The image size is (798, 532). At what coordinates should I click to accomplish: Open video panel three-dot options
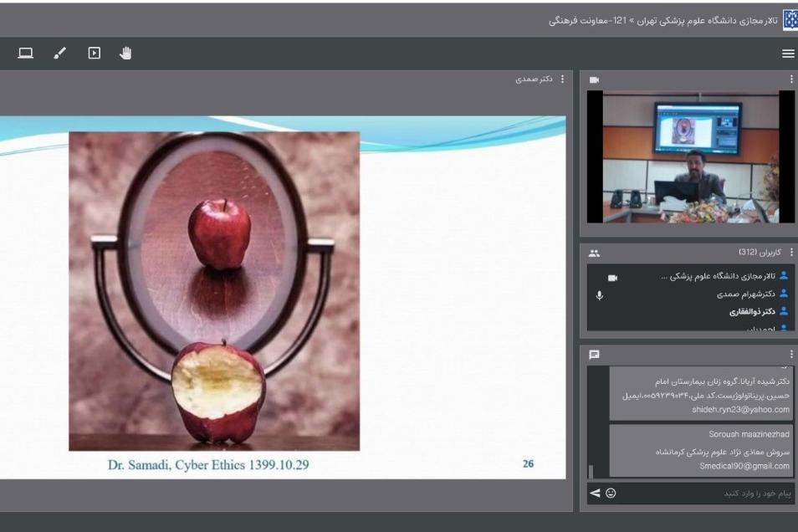pos(790,80)
